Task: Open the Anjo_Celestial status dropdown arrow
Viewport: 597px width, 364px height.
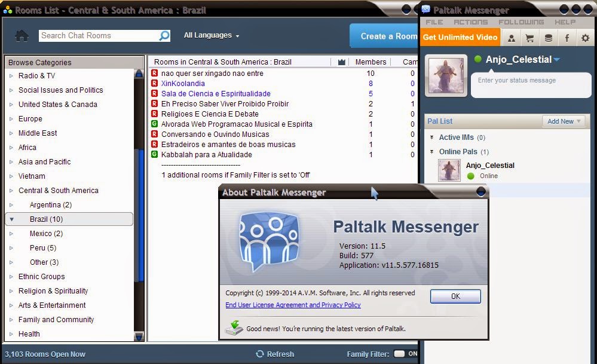Action: (x=556, y=60)
